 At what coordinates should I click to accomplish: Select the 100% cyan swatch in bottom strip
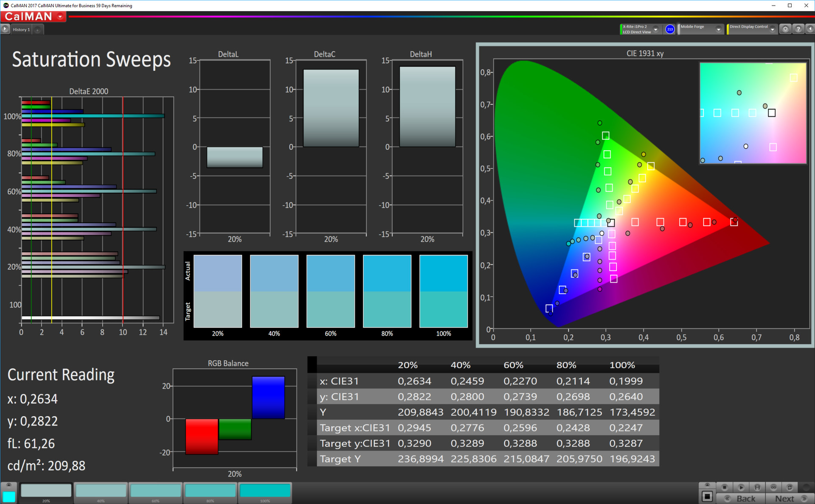(x=265, y=491)
